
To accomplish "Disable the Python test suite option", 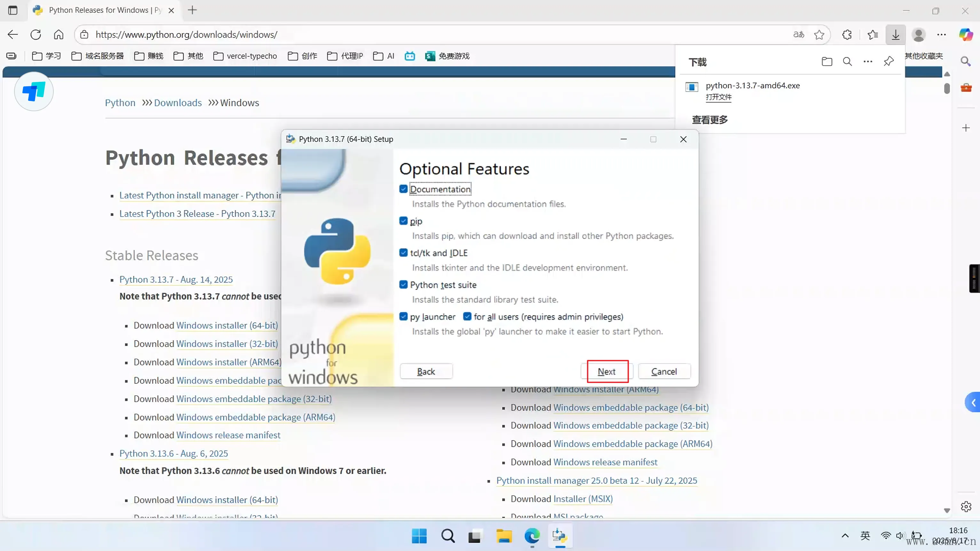I will 403,285.
